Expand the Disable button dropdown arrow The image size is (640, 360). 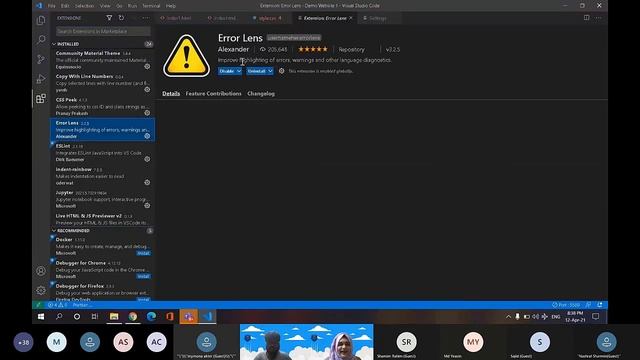click(239, 71)
